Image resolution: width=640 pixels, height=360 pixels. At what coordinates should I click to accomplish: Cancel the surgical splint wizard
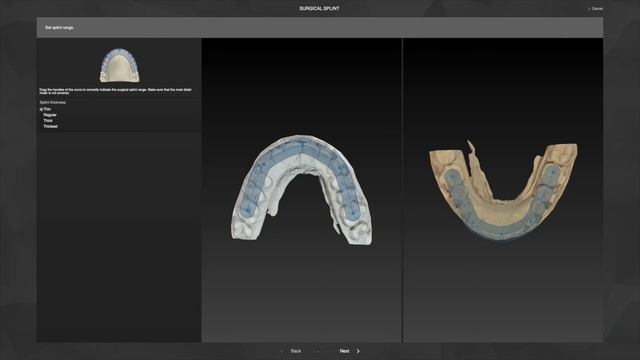click(x=596, y=9)
